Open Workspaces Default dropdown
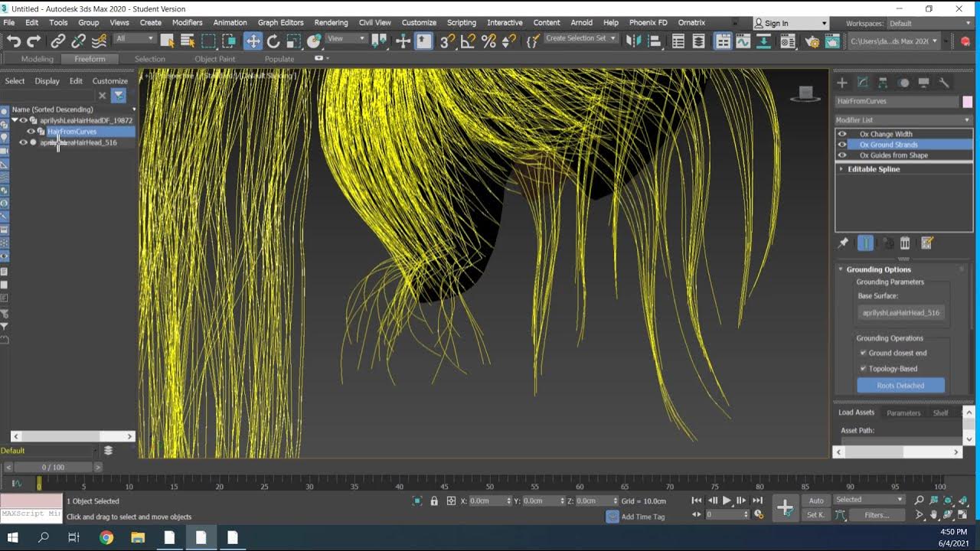The height and width of the screenshot is (551, 980). click(929, 24)
